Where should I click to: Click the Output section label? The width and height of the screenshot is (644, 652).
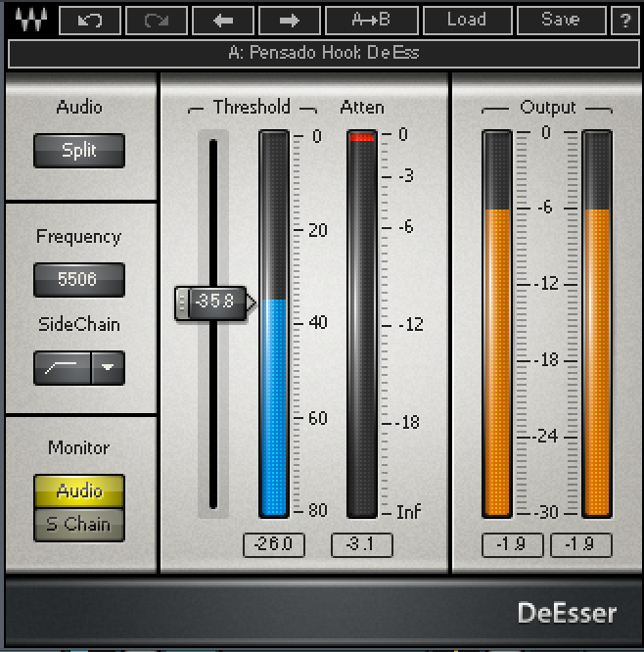coord(547,108)
